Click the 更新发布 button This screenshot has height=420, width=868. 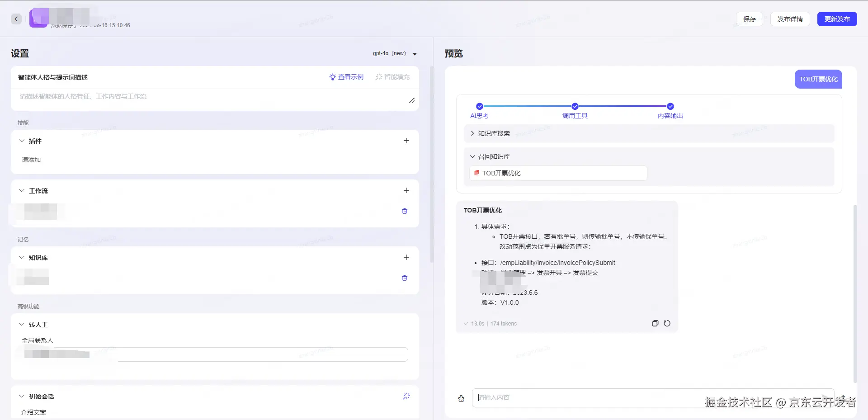(837, 19)
